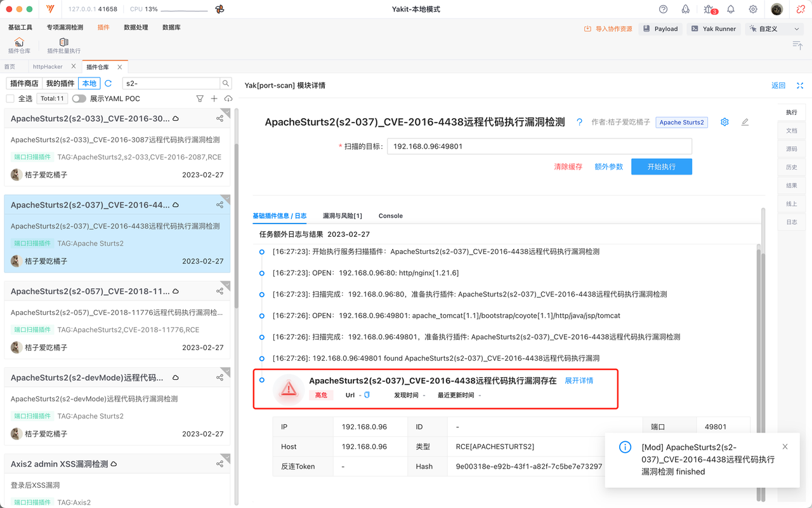Select the 我的插件 source option
Image resolution: width=812 pixels, height=508 pixels.
[61, 83]
